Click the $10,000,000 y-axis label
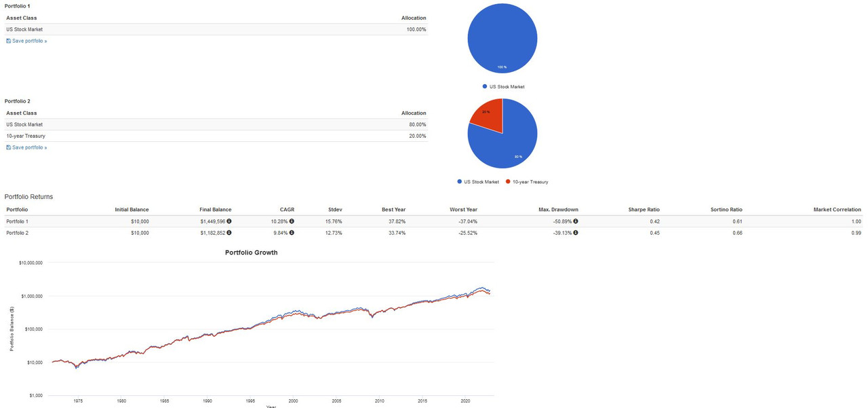The image size is (868, 408). point(31,263)
